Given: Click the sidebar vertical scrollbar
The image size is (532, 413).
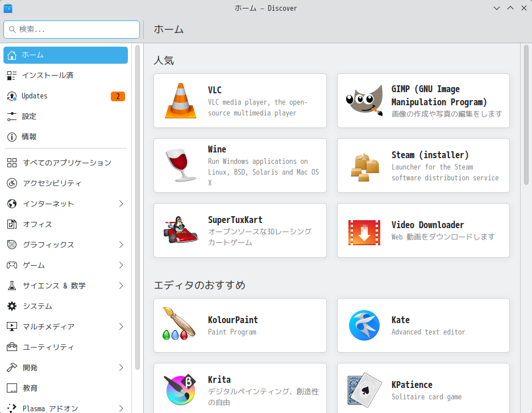Looking at the screenshot, I should click(138, 207).
